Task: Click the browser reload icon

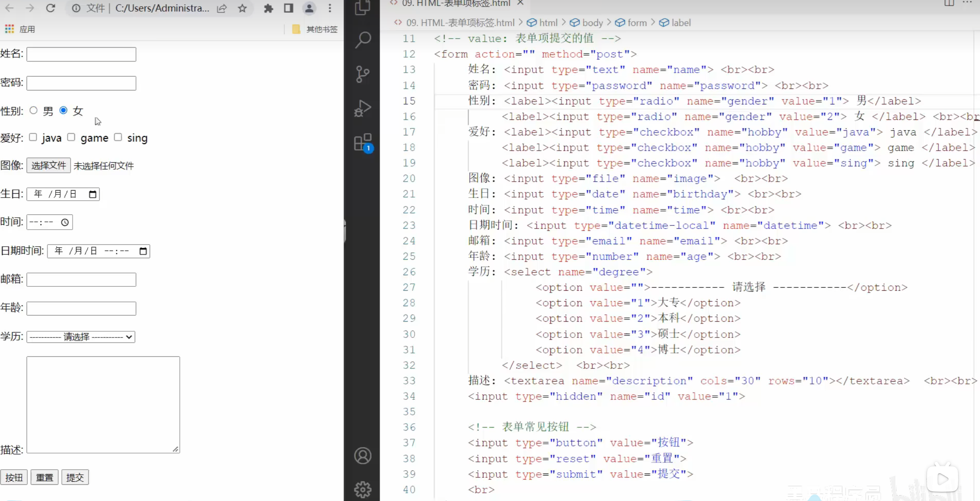Action: tap(50, 8)
